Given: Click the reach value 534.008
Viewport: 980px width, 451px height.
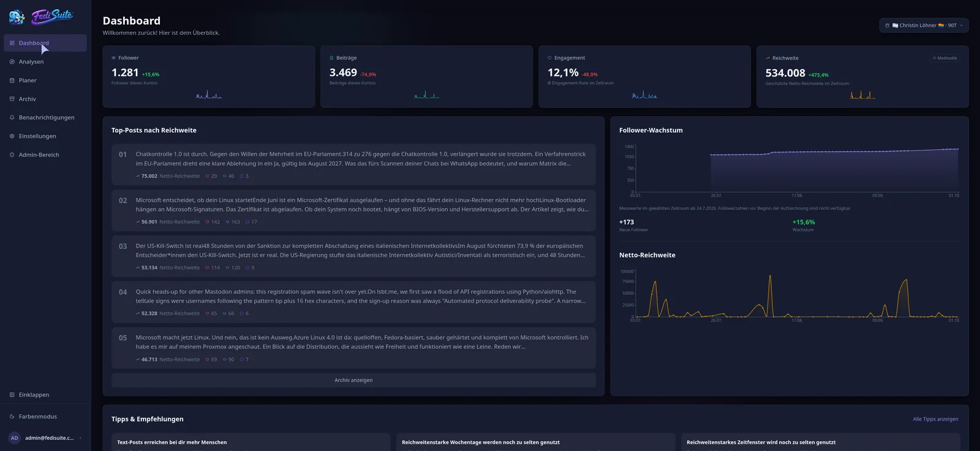Looking at the screenshot, I should [x=785, y=73].
